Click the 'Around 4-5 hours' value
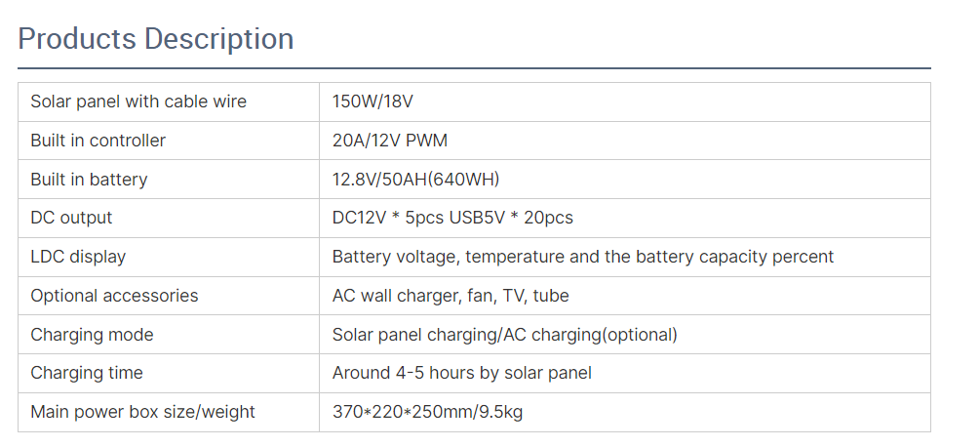Viewport: 980px width, 447px height. tap(461, 373)
